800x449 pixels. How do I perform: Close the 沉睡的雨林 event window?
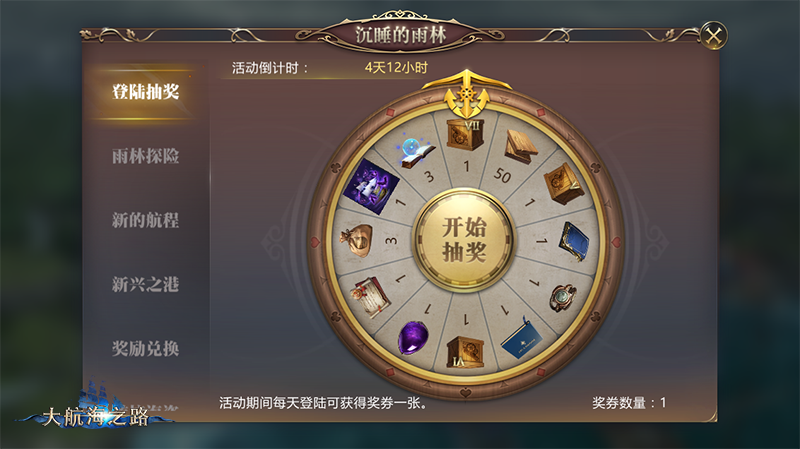point(713,35)
